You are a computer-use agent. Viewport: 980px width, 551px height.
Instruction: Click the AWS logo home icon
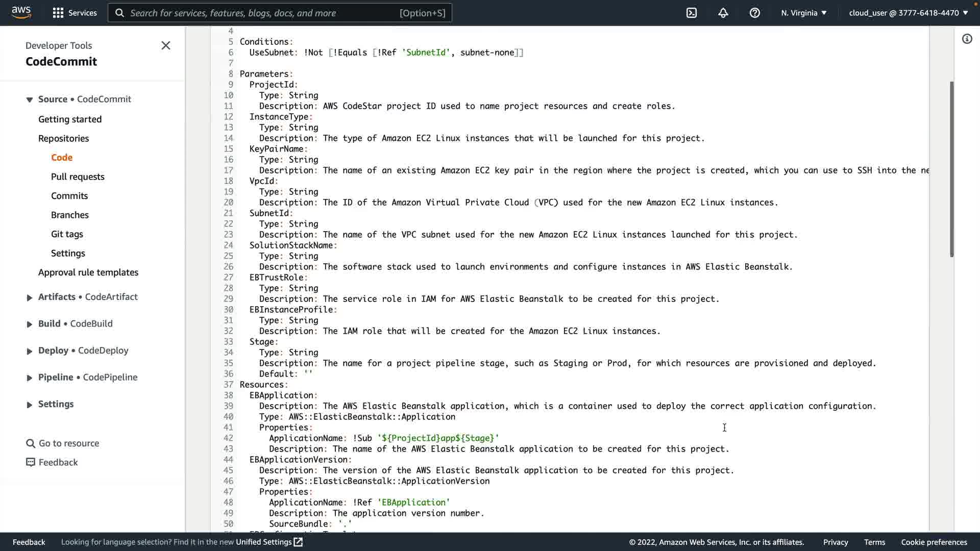21,12
